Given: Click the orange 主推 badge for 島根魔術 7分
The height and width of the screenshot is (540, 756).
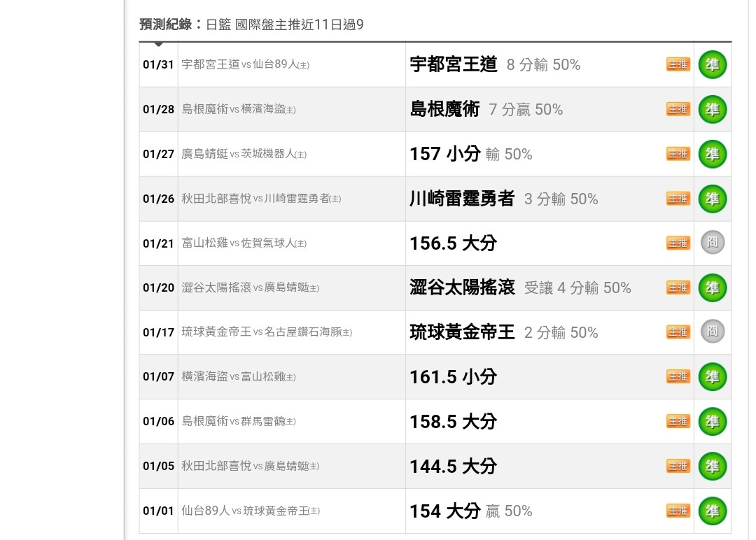Looking at the screenshot, I should pos(678,109).
